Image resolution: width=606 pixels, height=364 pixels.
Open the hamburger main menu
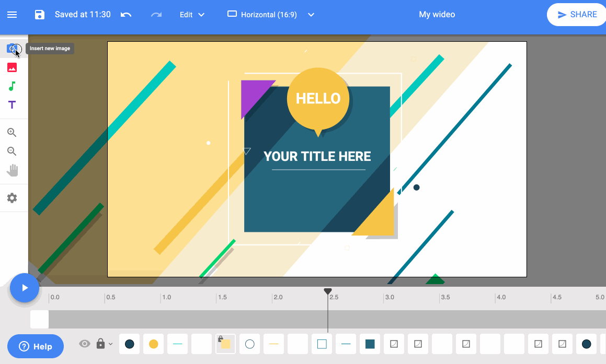[x=12, y=15]
